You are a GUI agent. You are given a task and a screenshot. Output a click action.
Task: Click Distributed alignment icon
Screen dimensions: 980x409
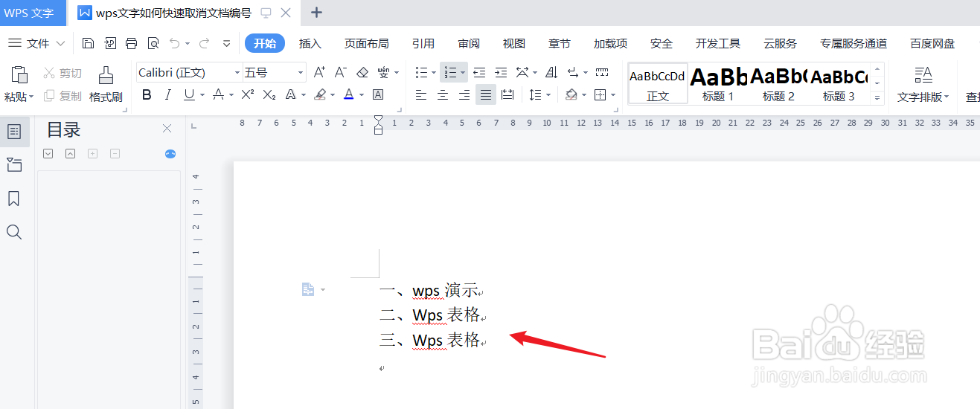pyautogui.click(x=507, y=94)
